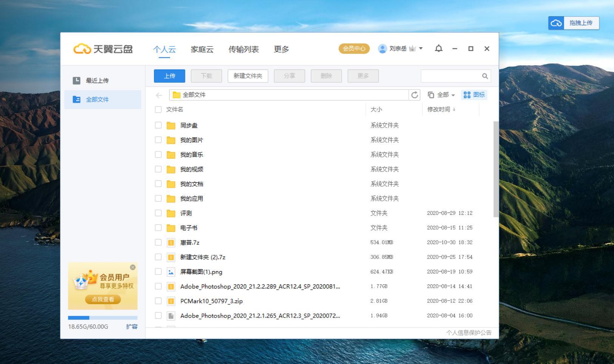Open the search magnifier icon
614x364 pixels.
[x=484, y=76]
